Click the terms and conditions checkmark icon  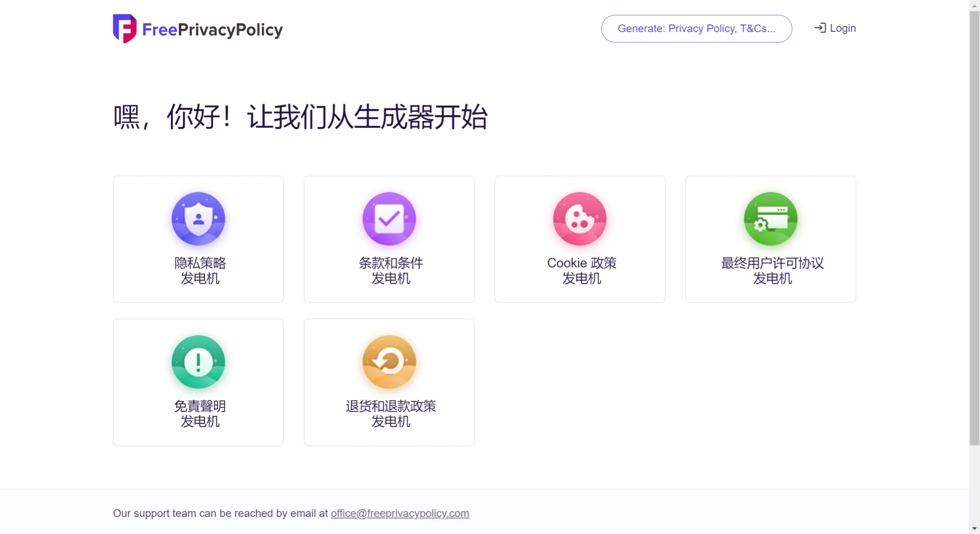(x=388, y=218)
